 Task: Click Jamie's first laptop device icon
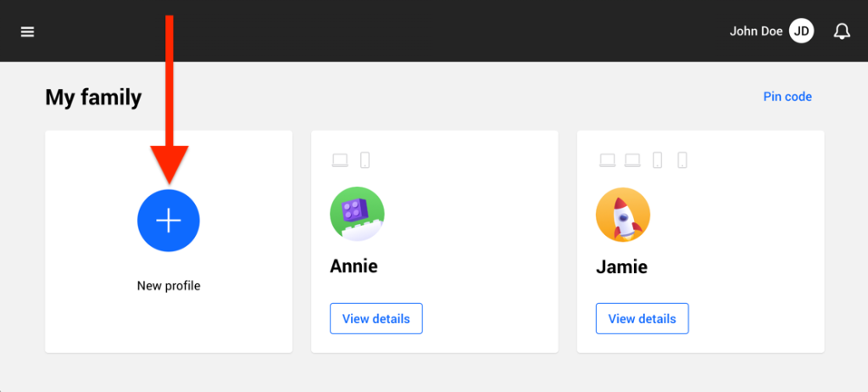point(607,160)
